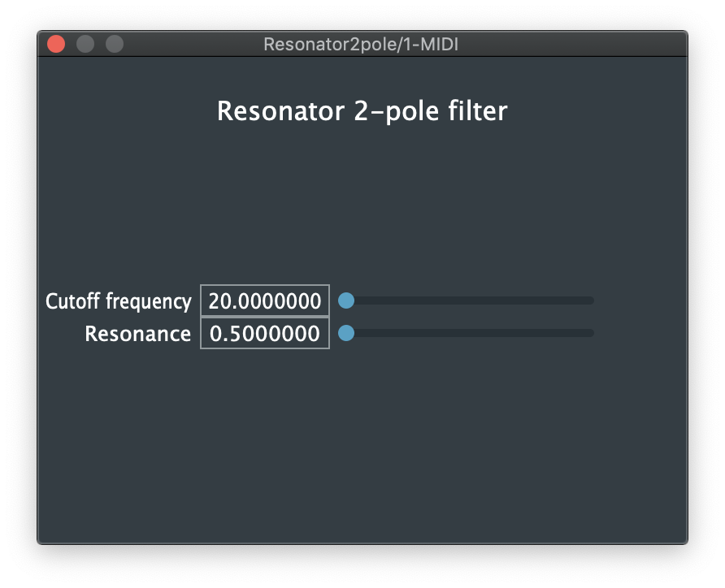
Task: Click the end of the resonance slider track
Action: (589, 333)
